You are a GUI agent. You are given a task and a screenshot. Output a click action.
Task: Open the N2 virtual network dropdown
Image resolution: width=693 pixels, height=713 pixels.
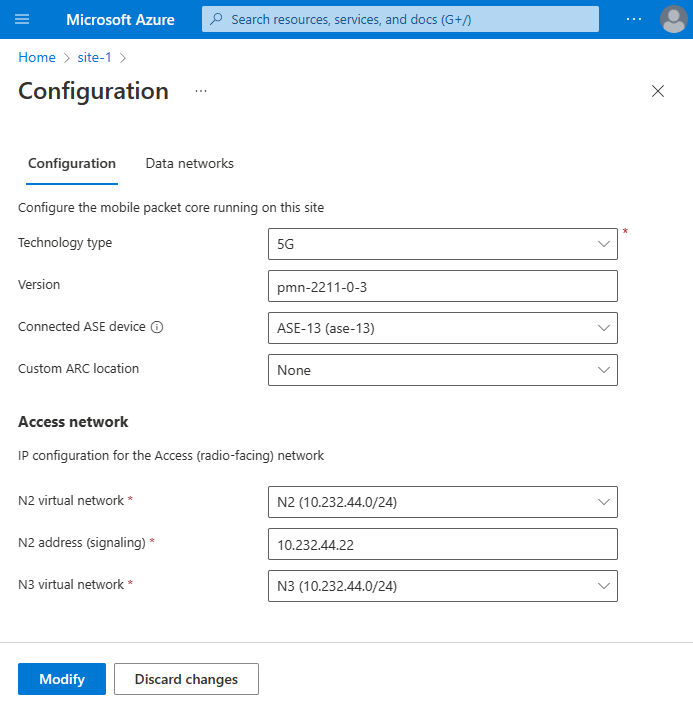coord(442,502)
